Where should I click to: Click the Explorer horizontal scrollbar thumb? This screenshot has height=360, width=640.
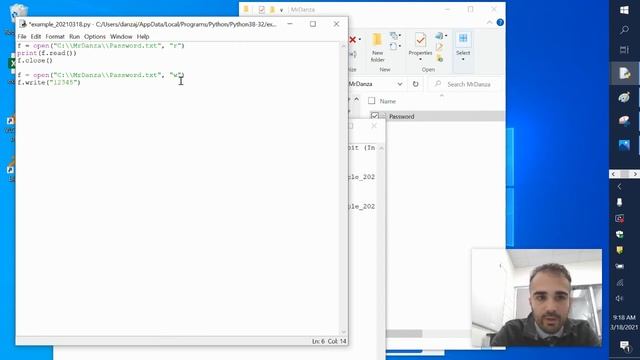[404, 333]
